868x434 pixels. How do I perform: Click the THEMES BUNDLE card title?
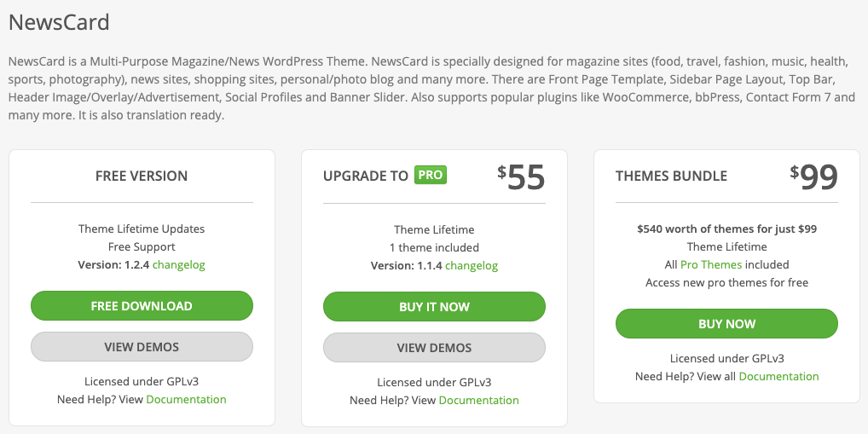pyautogui.click(x=672, y=176)
